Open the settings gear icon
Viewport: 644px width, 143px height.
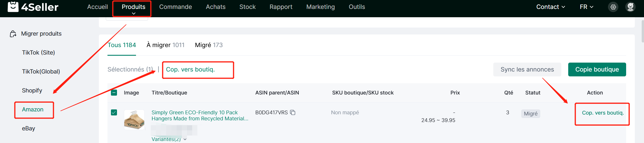coord(613,7)
